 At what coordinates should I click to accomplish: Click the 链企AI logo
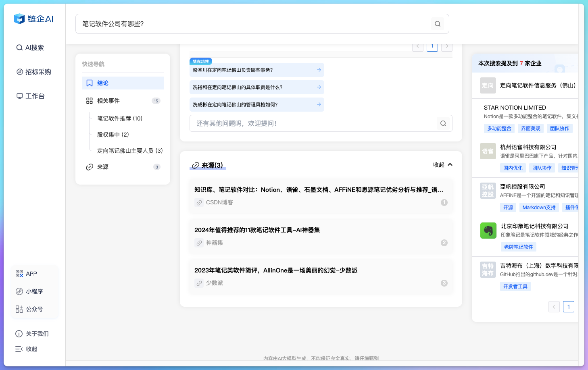click(x=33, y=19)
